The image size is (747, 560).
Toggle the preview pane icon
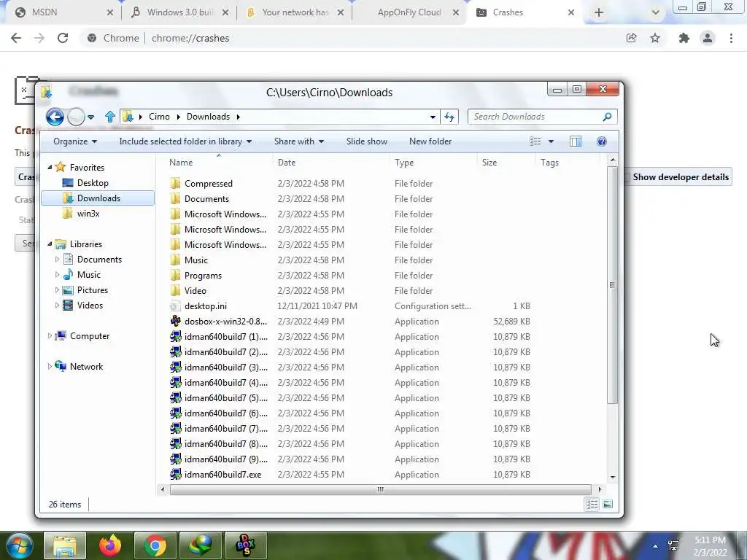click(x=576, y=141)
